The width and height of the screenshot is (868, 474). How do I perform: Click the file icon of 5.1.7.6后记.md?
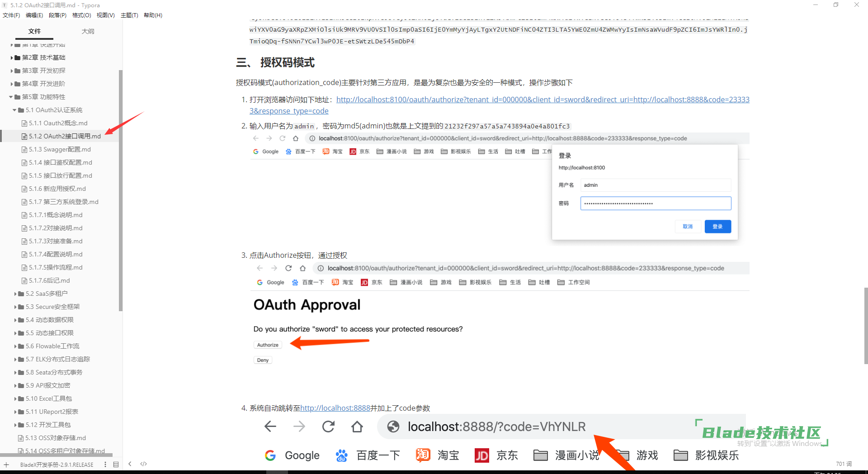click(24, 280)
